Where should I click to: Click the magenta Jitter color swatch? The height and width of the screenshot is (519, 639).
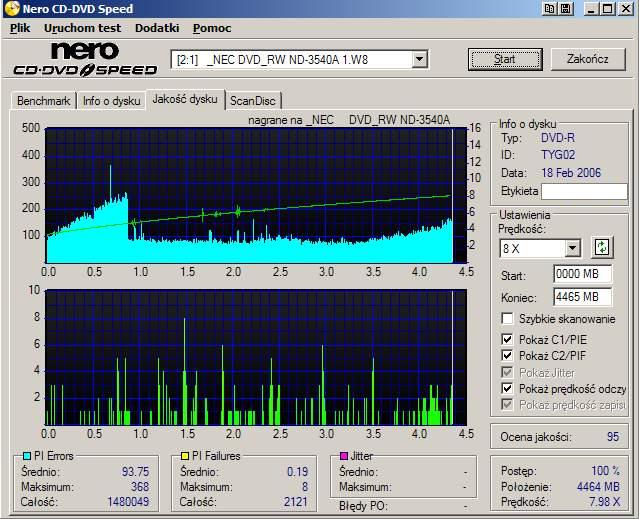(x=344, y=455)
